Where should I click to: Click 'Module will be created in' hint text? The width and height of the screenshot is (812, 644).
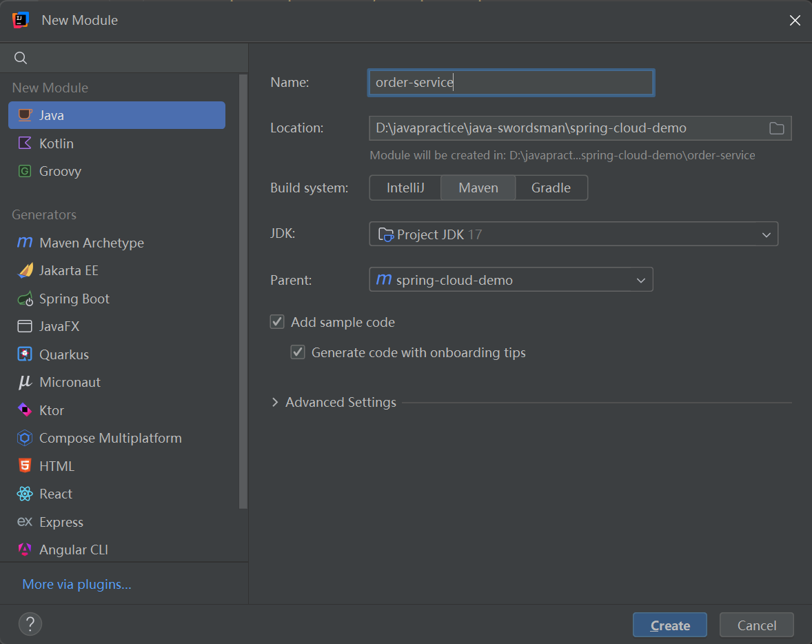[562, 155]
